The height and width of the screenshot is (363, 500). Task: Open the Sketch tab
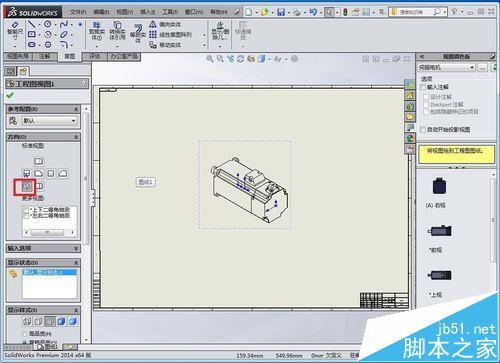pyautogui.click(x=70, y=56)
